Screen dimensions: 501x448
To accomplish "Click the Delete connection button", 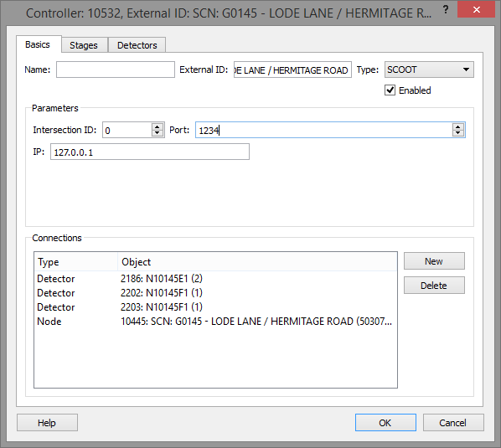I will (x=434, y=286).
